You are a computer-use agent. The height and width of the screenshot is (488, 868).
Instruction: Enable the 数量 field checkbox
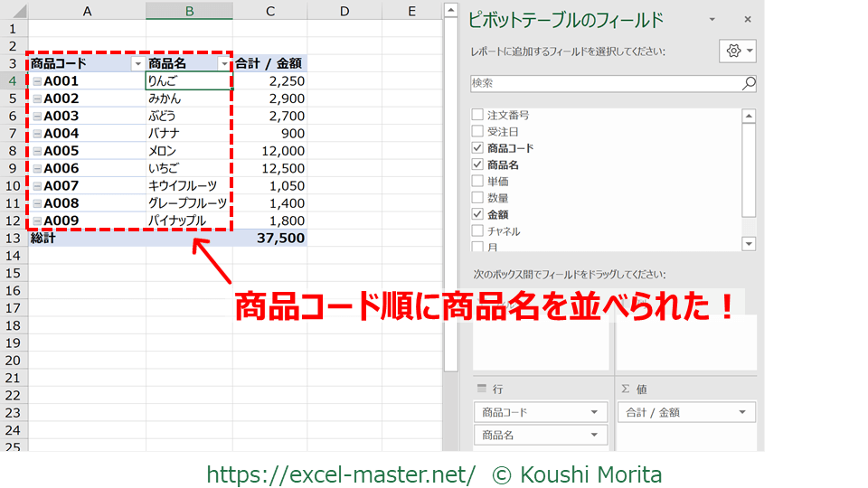click(477, 198)
